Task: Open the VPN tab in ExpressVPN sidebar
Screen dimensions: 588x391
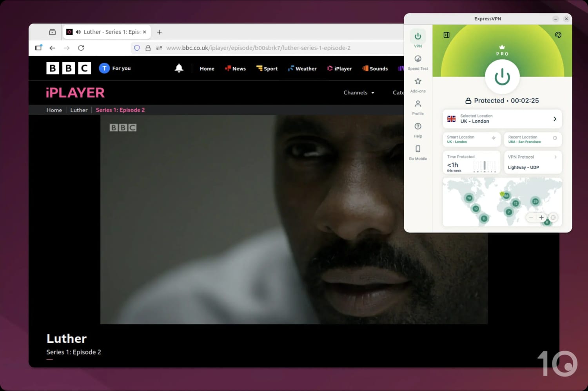Action: click(x=418, y=40)
